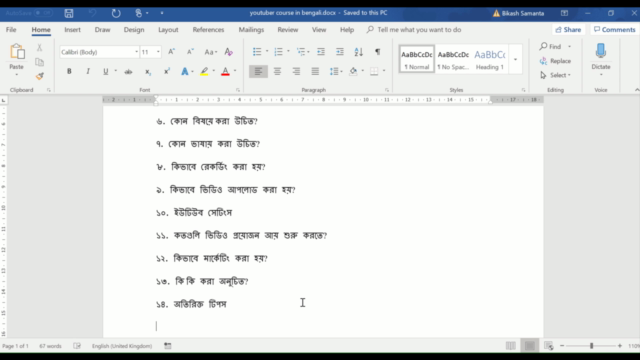Switch to the Design tab
Viewport: 640px width, 360px height.
point(134,30)
